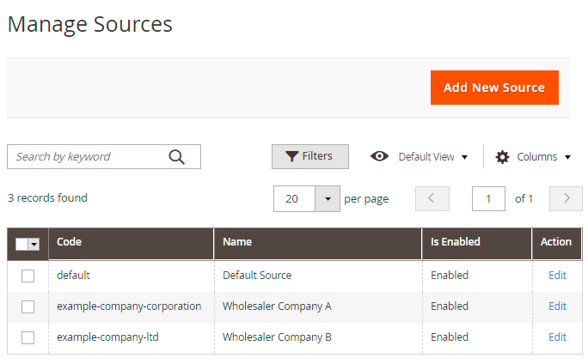
Task: Edit the Default Source row
Action: (557, 276)
